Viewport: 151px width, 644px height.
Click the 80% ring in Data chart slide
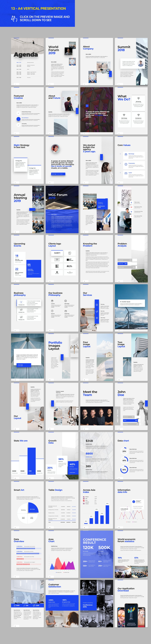pyautogui.click(x=124, y=469)
